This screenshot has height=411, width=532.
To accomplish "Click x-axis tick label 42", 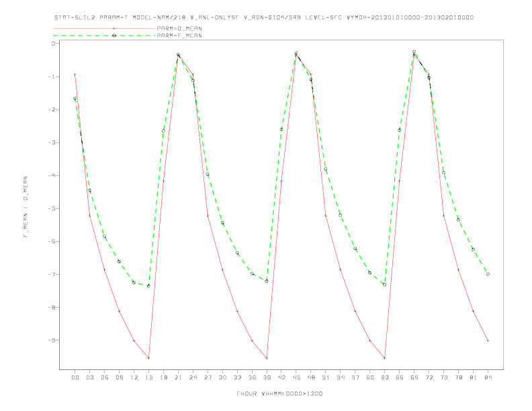I will tap(281, 377).
